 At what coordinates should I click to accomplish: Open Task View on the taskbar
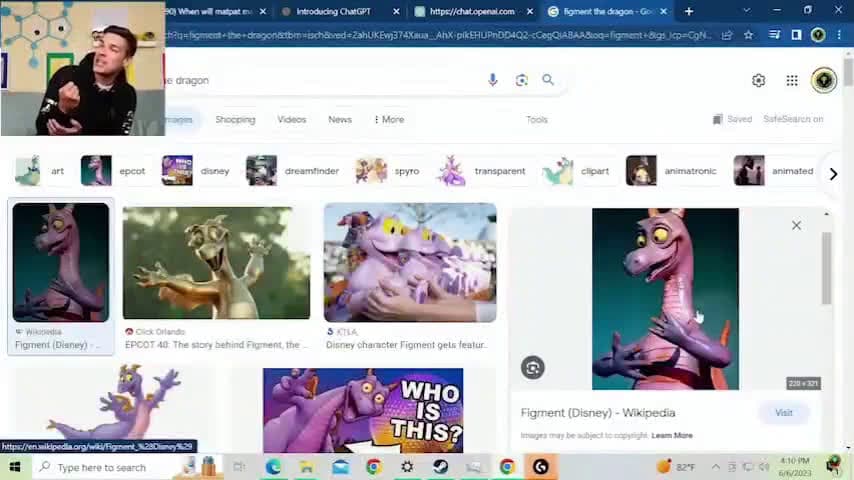tap(239, 467)
